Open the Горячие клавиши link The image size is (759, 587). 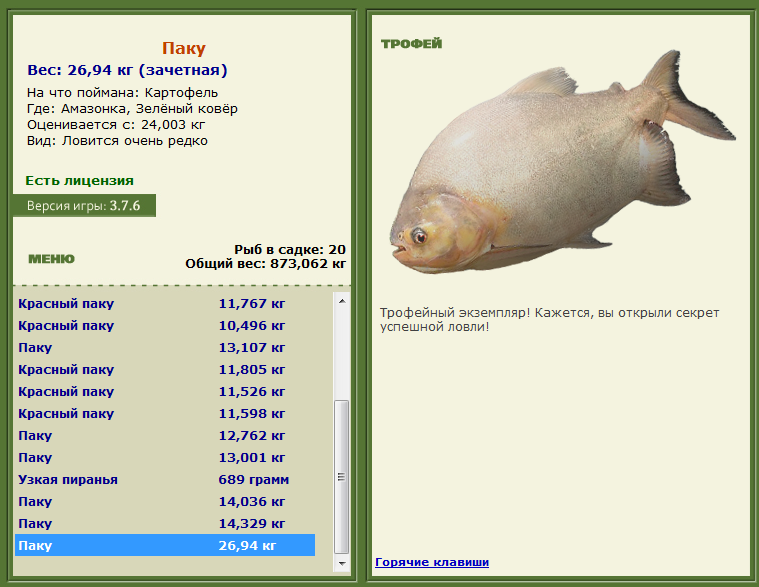tap(432, 562)
